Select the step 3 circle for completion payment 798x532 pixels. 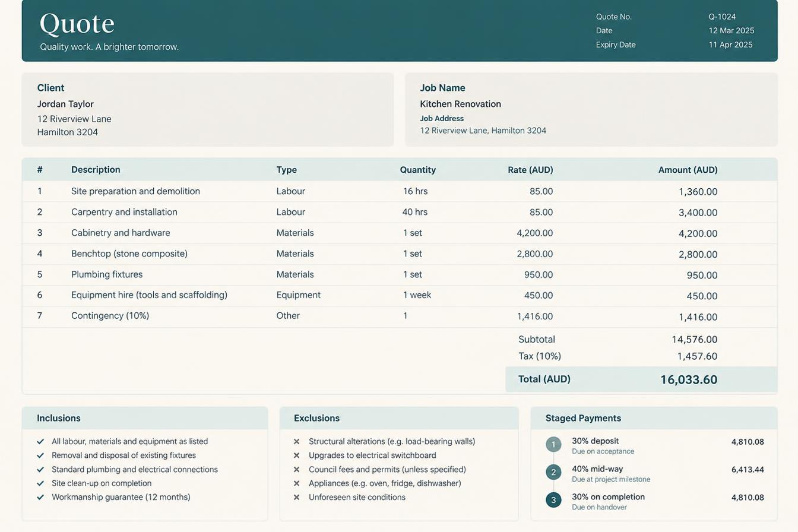coord(553,500)
